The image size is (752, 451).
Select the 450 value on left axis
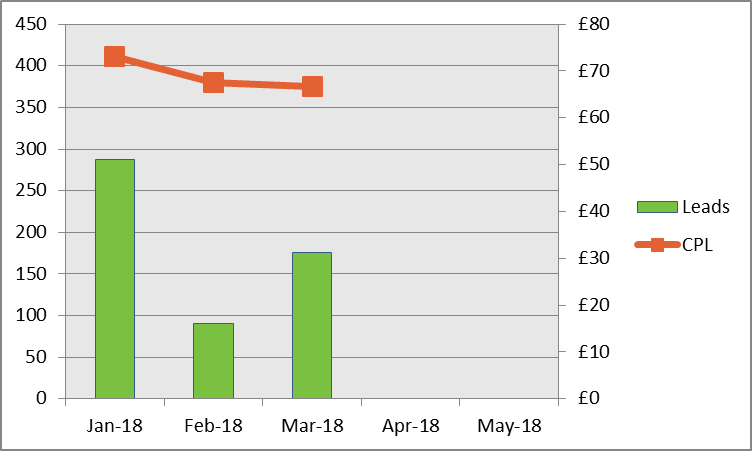[x=31, y=24]
